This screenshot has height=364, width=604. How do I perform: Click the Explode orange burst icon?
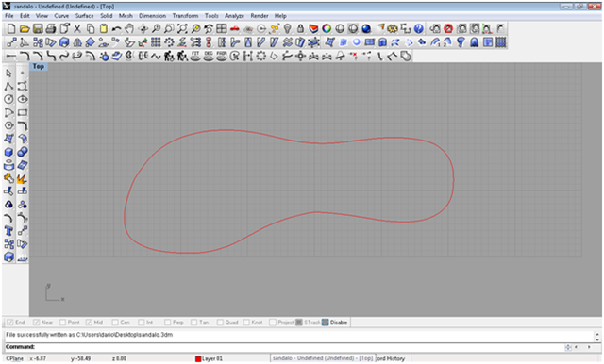22,179
